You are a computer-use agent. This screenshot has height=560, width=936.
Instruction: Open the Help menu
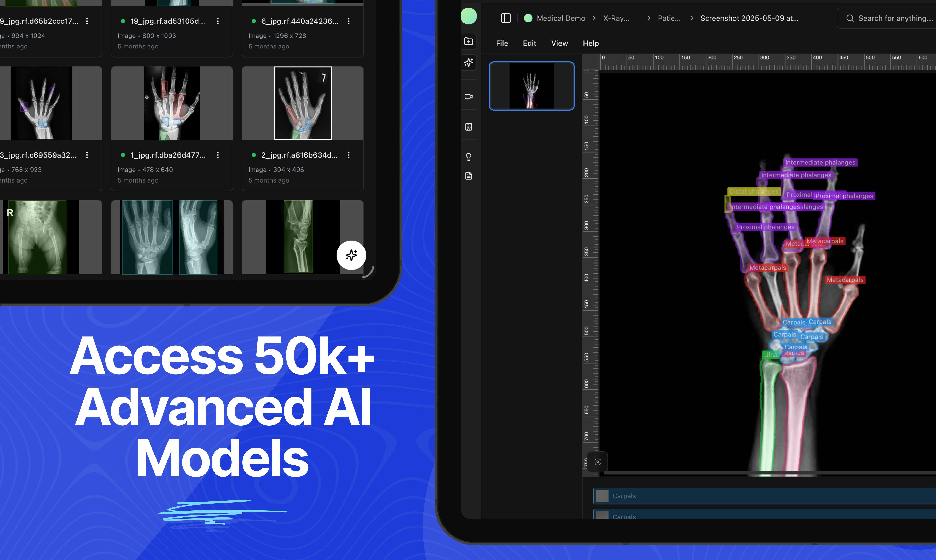(x=591, y=43)
